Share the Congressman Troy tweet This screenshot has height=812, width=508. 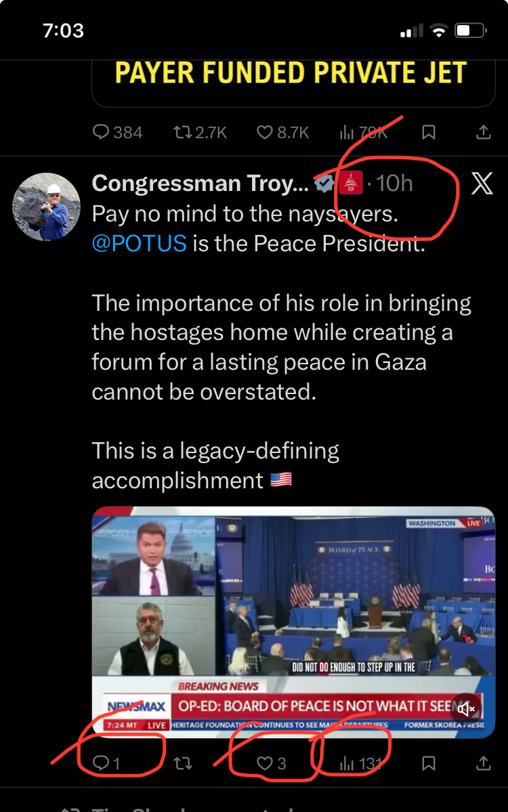pyautogui.click(x=483, y=763)
